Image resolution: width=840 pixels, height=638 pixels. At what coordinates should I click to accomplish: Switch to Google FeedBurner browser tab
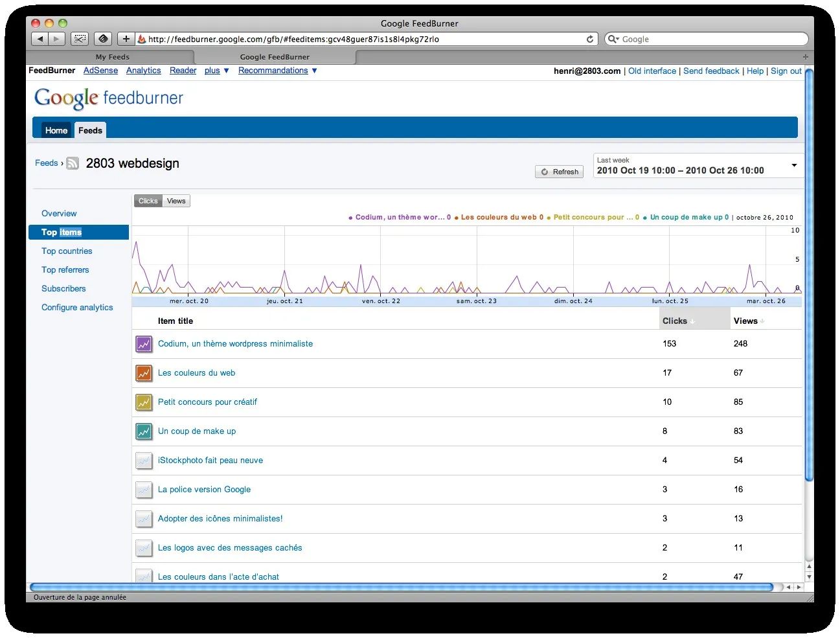pyautogui.click(x=275, y=57)
